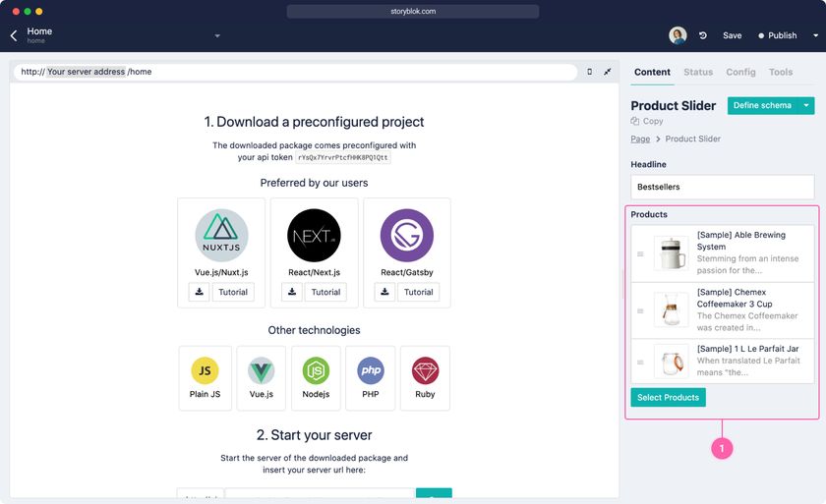Go back using the left arrow icon

click(x=14, y=35)
